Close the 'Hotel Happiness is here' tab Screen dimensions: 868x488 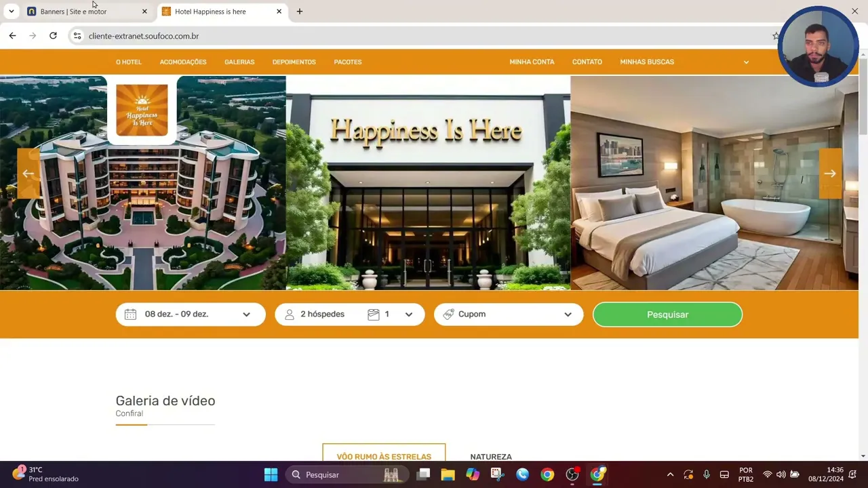tap(279, 12)
